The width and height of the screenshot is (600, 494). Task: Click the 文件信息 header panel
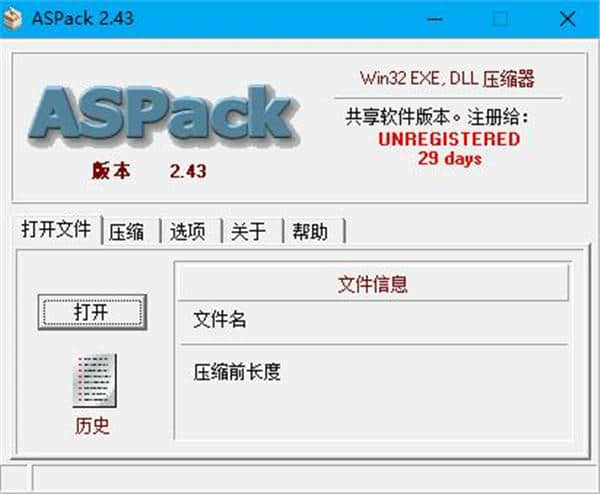click(373, 284)
